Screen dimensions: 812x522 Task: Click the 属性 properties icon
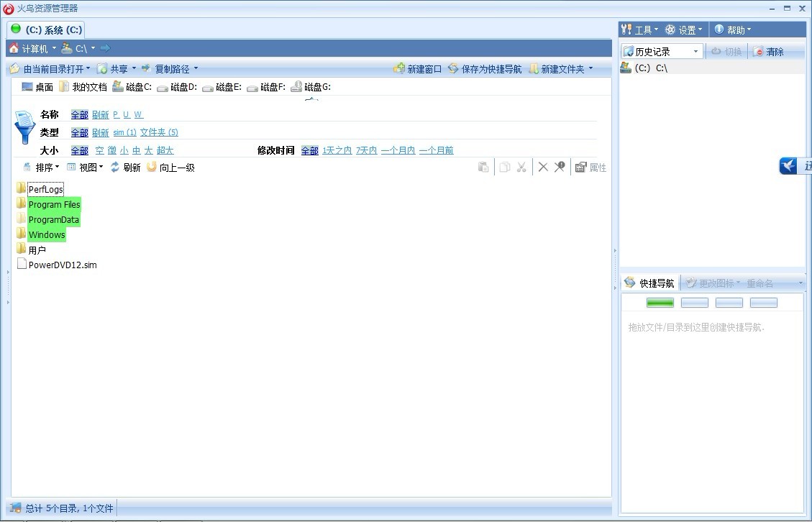click(581, 168)
